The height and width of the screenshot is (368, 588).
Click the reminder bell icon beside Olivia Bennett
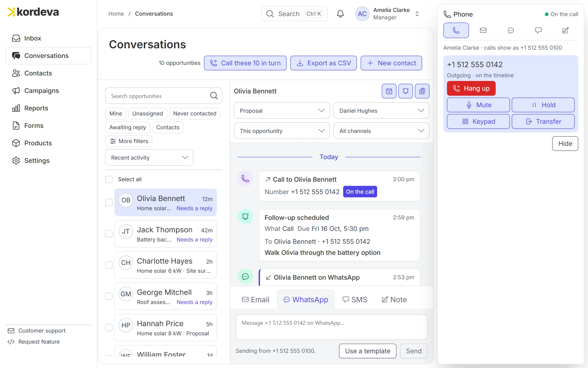point(405,91)
